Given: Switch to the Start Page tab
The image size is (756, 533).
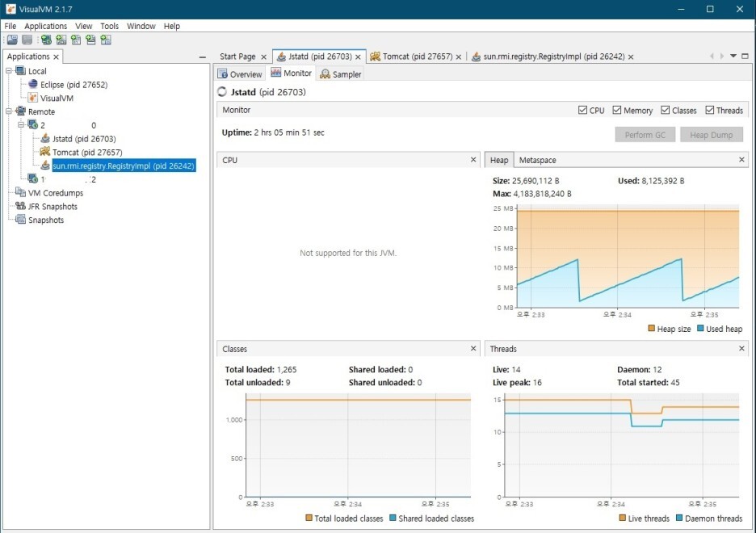Looking at the screenshot, I should (237, 57).
